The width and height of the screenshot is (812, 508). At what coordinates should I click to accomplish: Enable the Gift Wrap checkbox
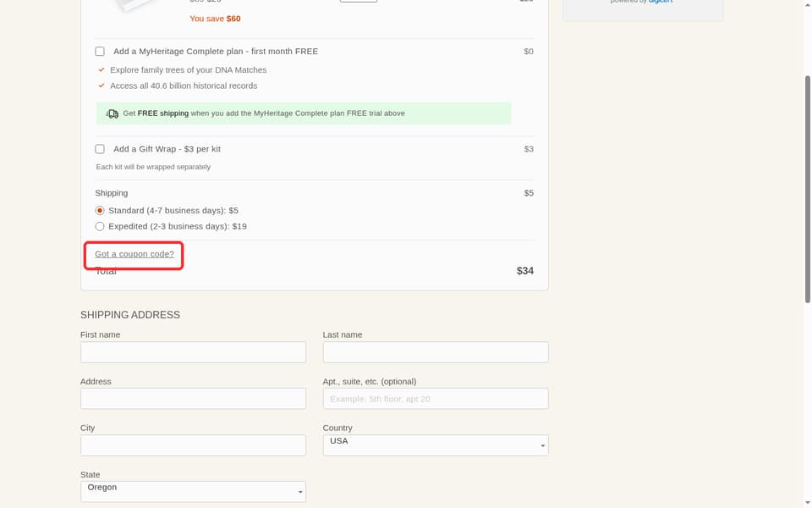point(100,149)
